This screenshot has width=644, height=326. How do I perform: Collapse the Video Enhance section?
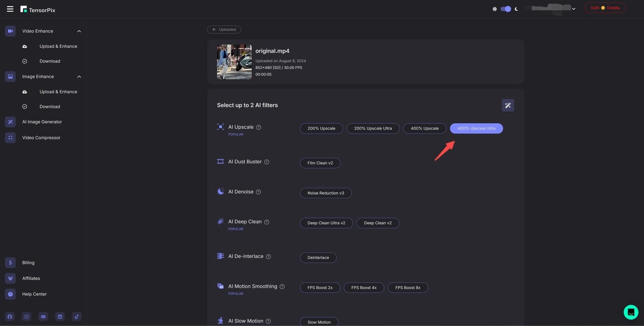click(79, 31)
